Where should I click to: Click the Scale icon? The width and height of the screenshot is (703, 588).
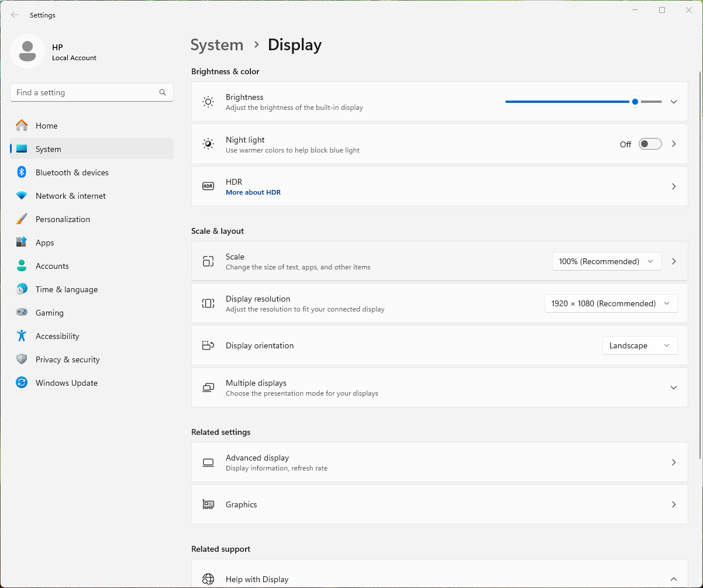[208, 261]
